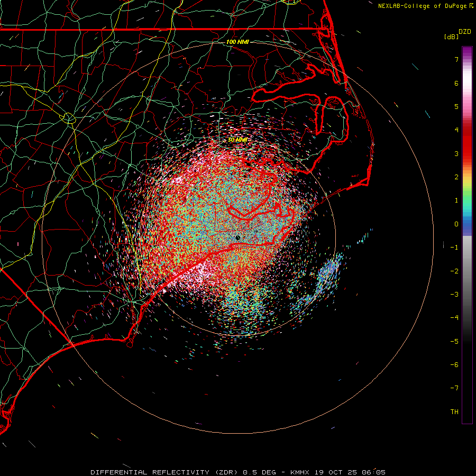Click the 0.5 DEG elevation text in the caption

(259, 472)
